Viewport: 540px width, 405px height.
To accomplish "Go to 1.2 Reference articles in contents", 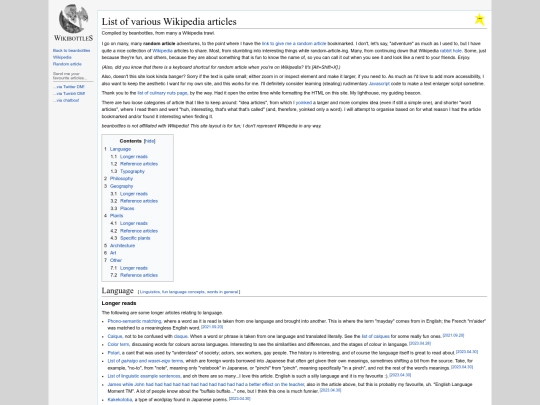I will 139,164.
